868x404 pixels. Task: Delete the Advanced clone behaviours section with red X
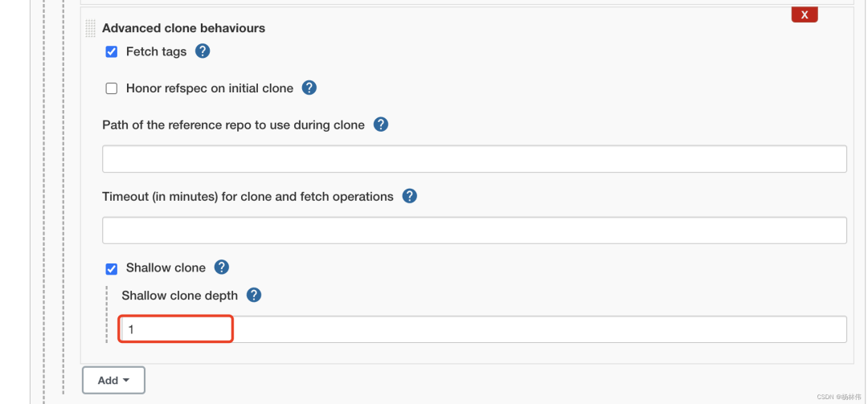click(805, 14)
